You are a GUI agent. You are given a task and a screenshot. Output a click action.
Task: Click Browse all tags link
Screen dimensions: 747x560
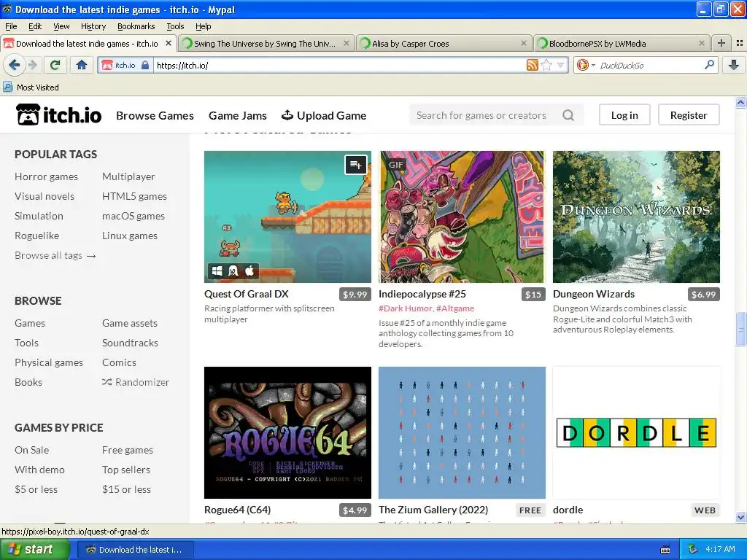point(55,255)
